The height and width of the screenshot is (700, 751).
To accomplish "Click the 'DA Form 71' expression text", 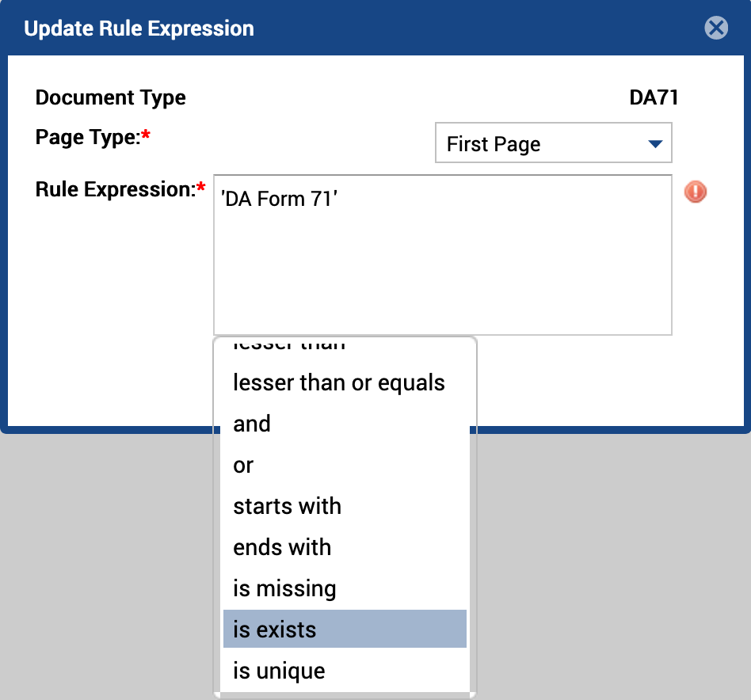I will point(279,199).
